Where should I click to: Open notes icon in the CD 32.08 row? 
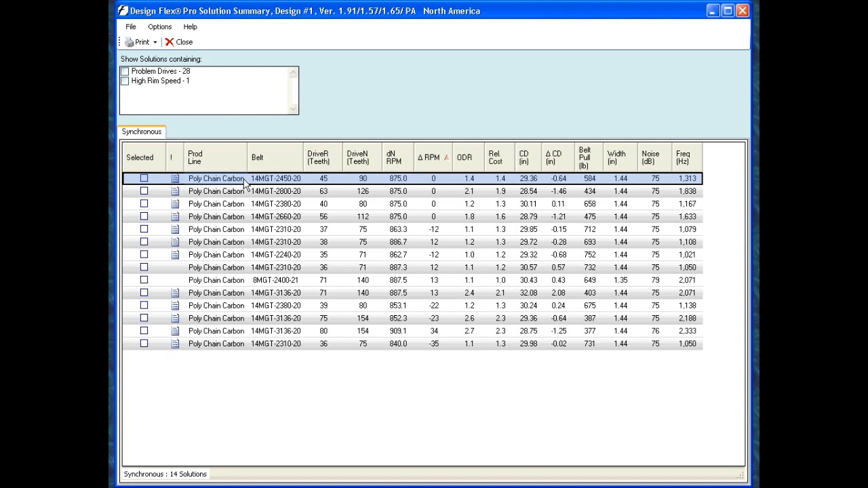175,293
